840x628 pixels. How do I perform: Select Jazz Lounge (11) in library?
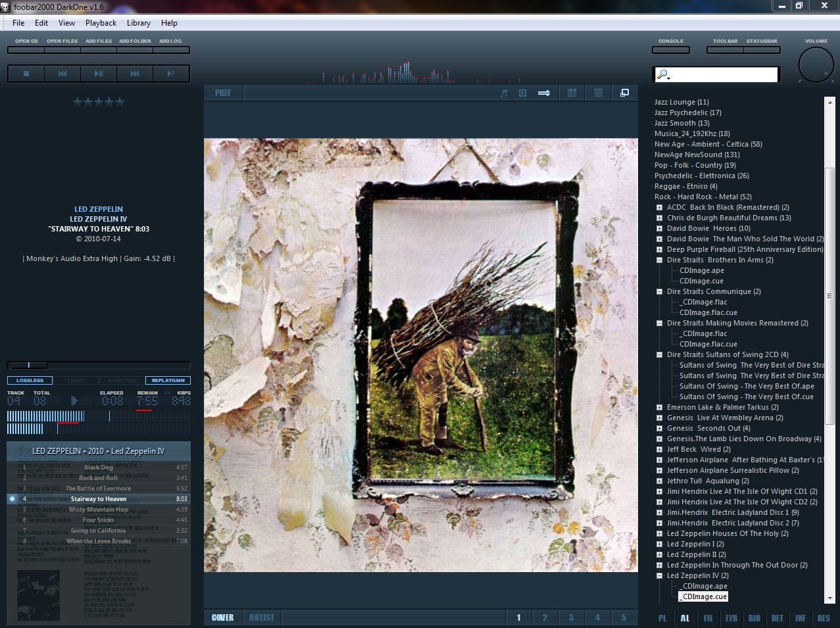coord(681,102)
